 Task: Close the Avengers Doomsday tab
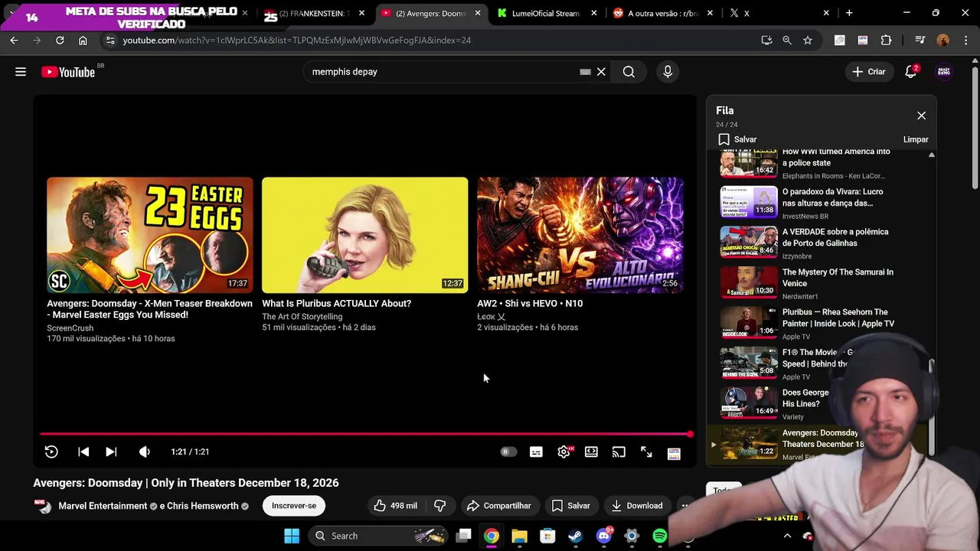478,13
